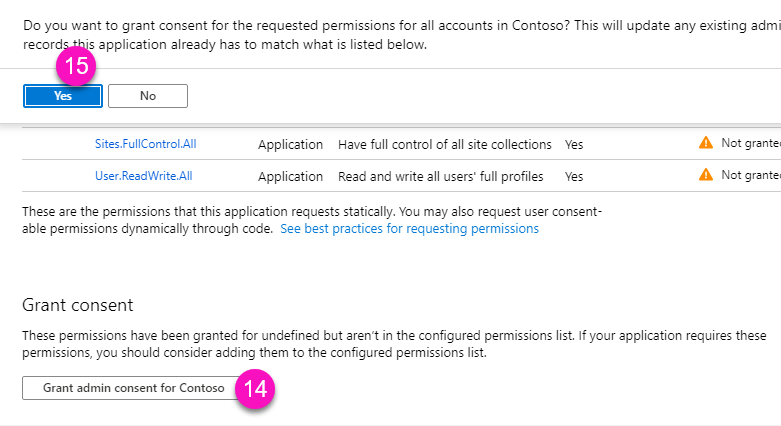Open the User.ReadWrite.All permission link
The width and height of the screenshot is (781, 426).
click(x=143, y=176)
